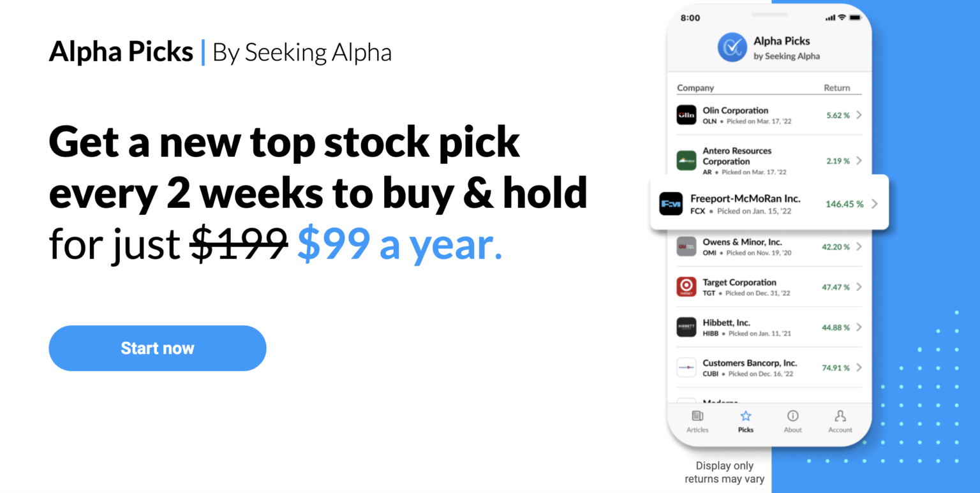Click the Target bullseye logo
980x493 pixels.
tap(687, 287)
